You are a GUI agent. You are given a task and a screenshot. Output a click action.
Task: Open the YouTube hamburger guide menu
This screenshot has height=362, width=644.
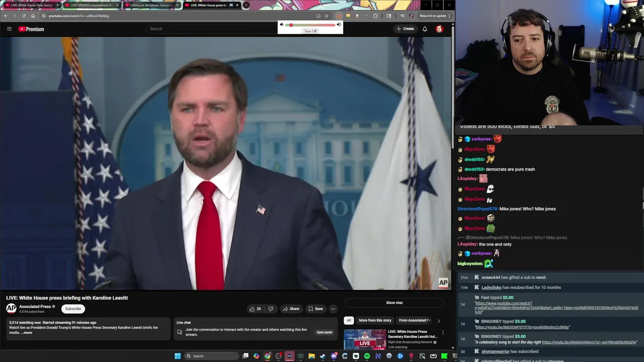9,29
